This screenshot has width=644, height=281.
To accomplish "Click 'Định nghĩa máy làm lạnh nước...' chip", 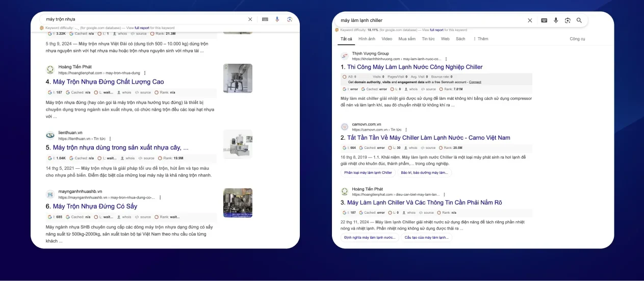I will [x=370, y=238].
